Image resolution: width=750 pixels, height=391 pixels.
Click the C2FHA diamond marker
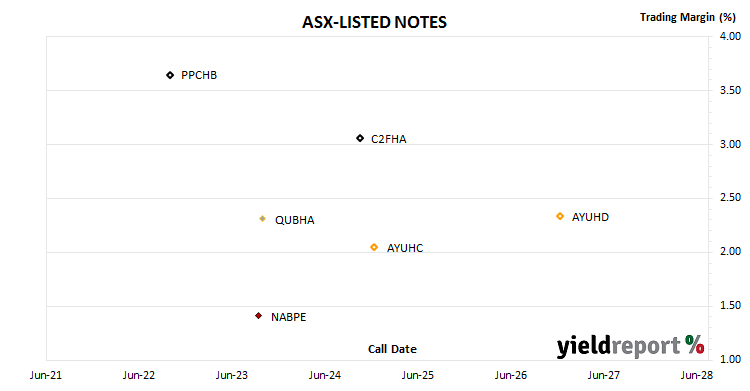[360, 138]
